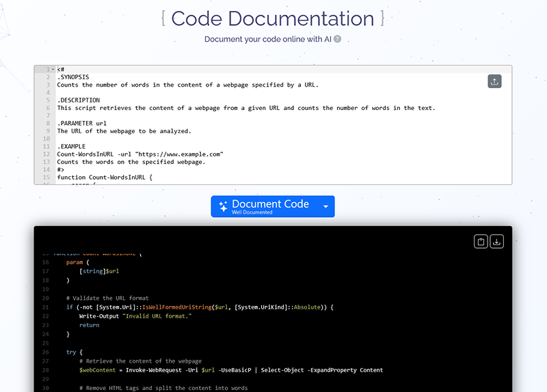Viewport: 547px width, 392px height.
Task: Click 'Document your code online with AI' text
Action: (x=268, y=39)
